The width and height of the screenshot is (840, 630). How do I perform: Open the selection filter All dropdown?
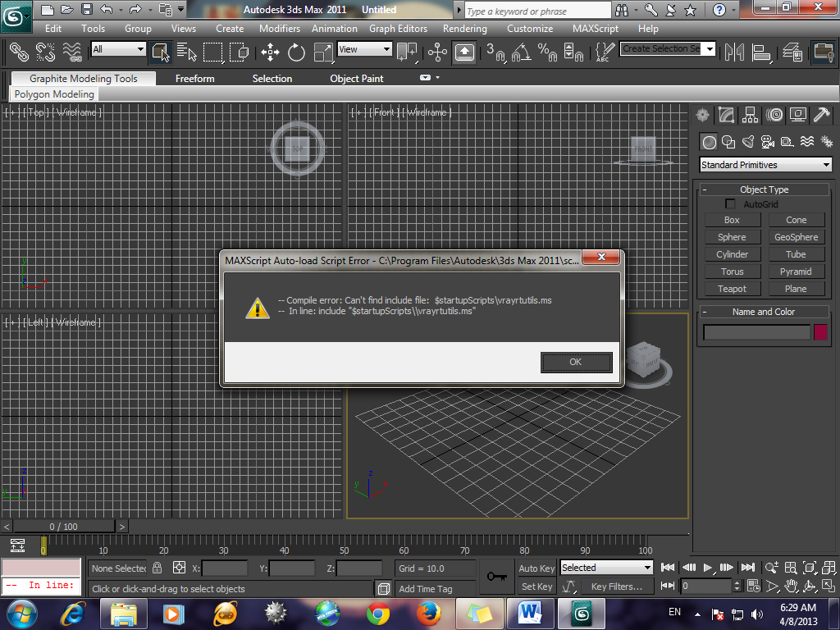(118, 49)
